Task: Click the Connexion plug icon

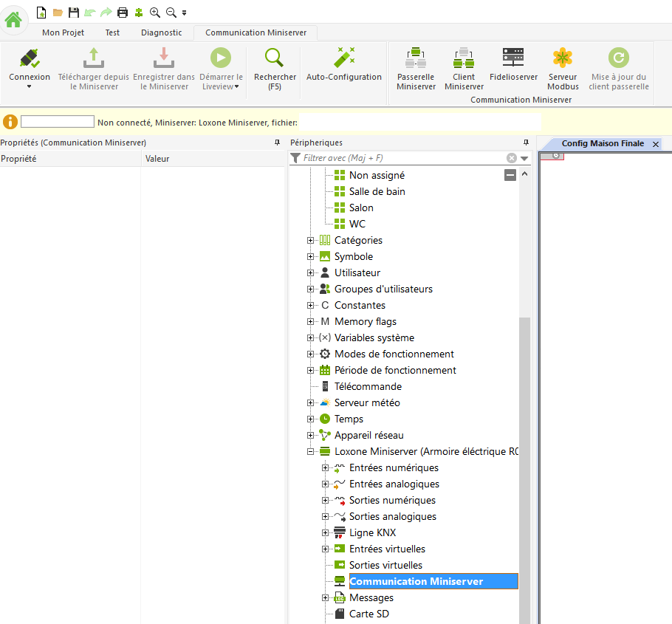Action: [x=30, y=59]
